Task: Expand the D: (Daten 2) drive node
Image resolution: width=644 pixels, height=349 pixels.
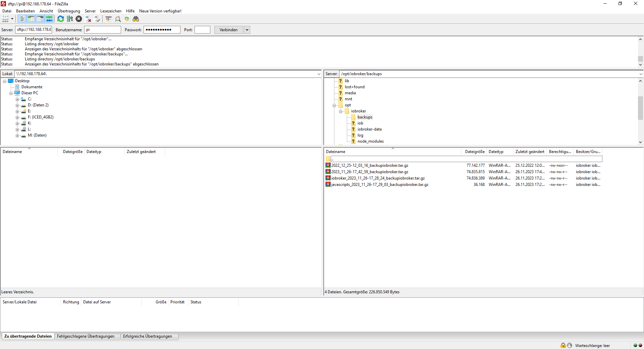Action: click(17, 105)
